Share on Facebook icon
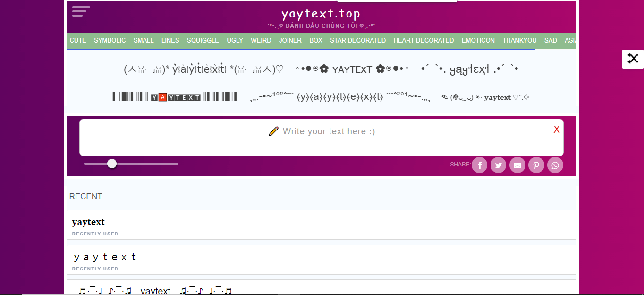This screenshot has width=644, height=295. [479, 165]
